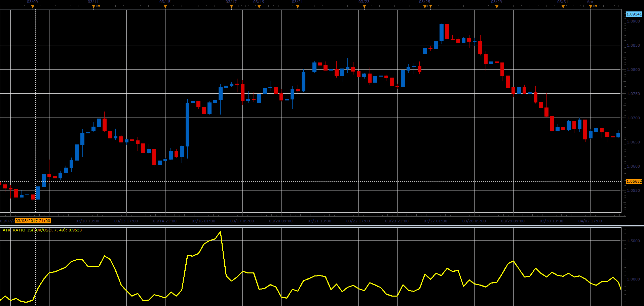Click the 1.0750 price axis label
The image size is (644, 306).
click(634, 94)
